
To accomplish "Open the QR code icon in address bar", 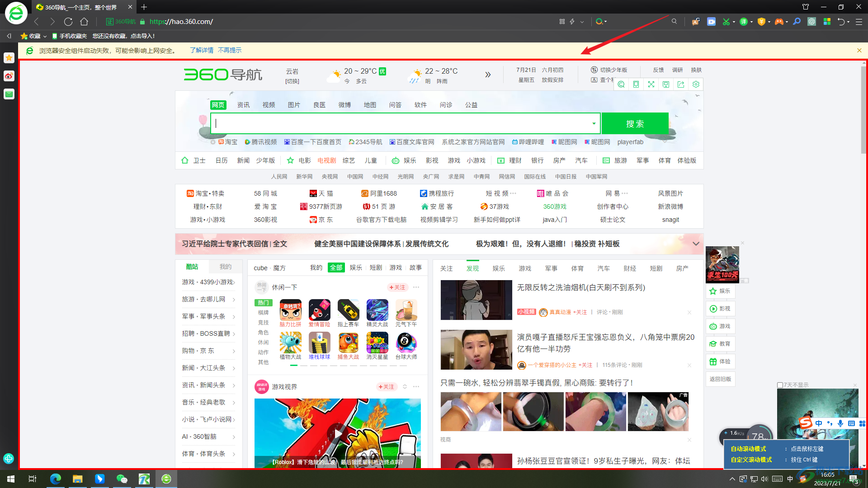I will pos(562,22).
